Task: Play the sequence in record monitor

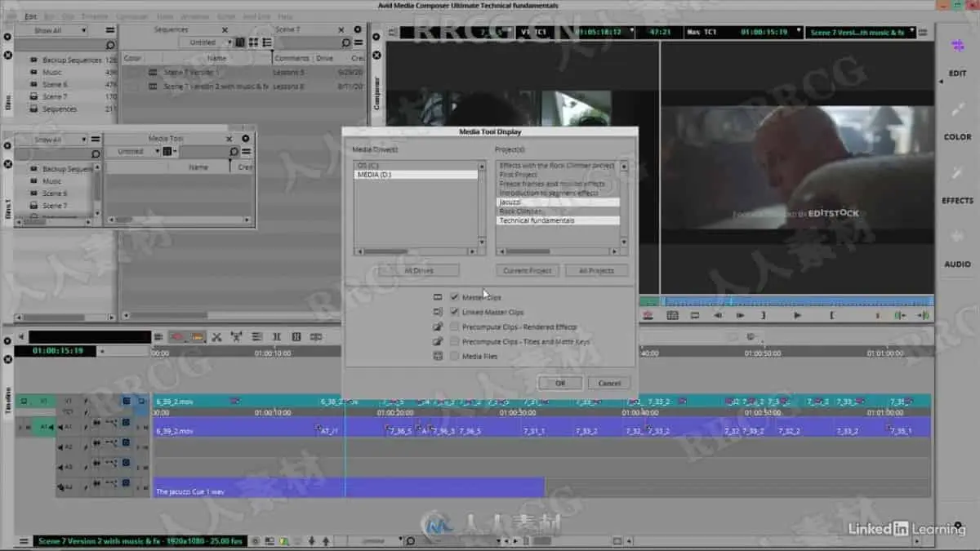Action: coord(797,315)
